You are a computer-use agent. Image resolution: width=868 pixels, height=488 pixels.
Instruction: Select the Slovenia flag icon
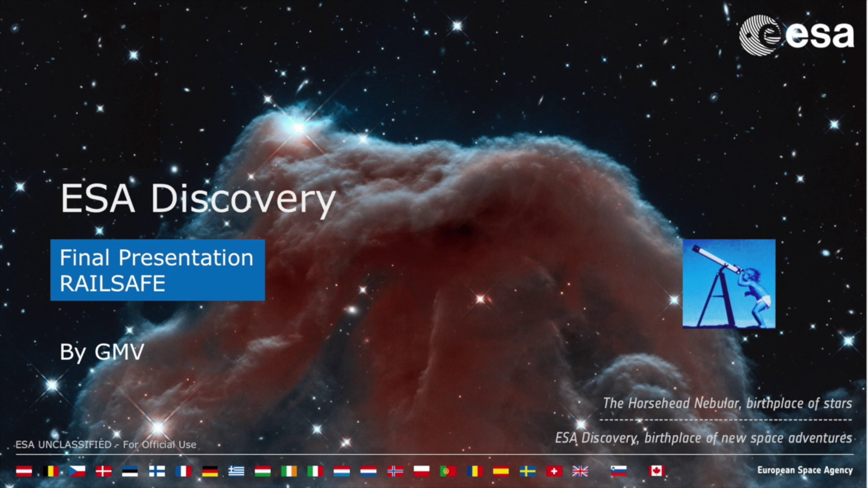(x=618, y=471)
